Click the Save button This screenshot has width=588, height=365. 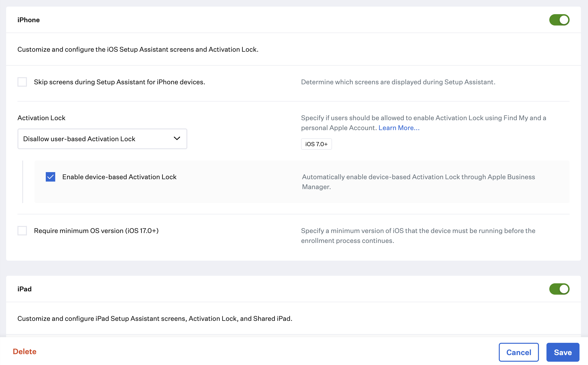563,352
